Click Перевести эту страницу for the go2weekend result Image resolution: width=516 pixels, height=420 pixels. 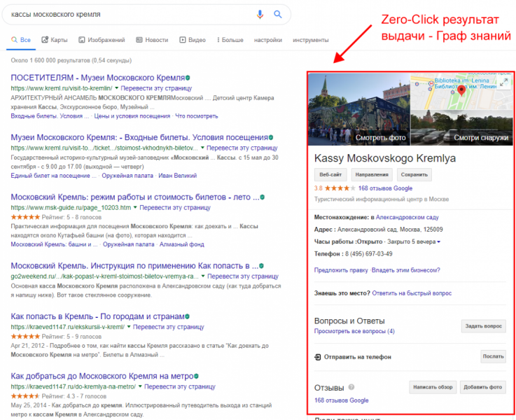pyautogui.click(x=243, y=276)
